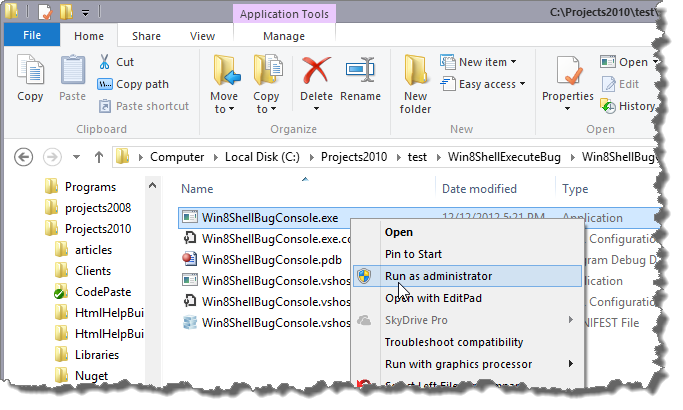The height and width of the screenshot is (410, 683).
Task: Select Run as administrator from context menu
Action: coord(438,275)
